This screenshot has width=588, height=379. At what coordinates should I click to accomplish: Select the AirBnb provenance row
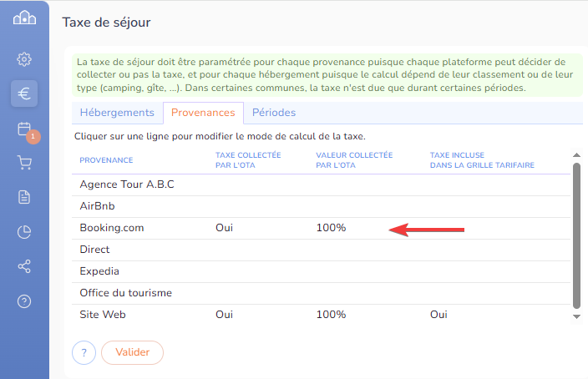[95, 206]
